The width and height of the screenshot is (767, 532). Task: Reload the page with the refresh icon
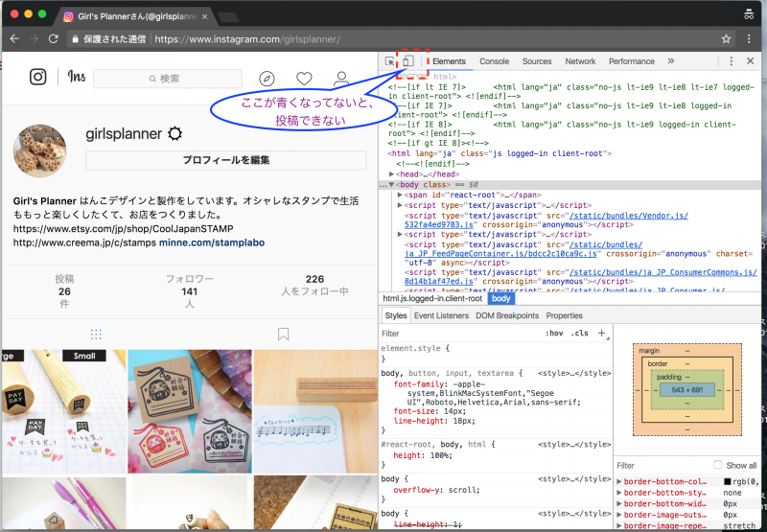tap(54, 38)
